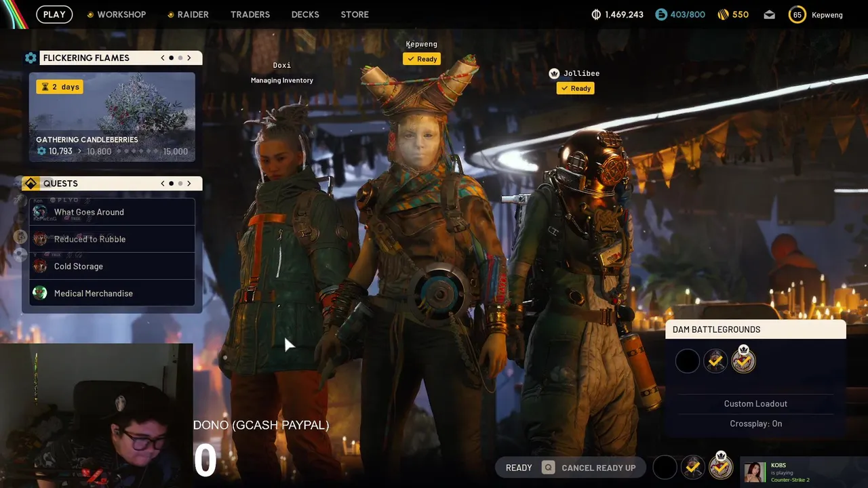Image resolution: width=868 pixels, height=488 pixels.
Task: Click empty squad slot circle in bottom bar
Action: tap(665, 468)
